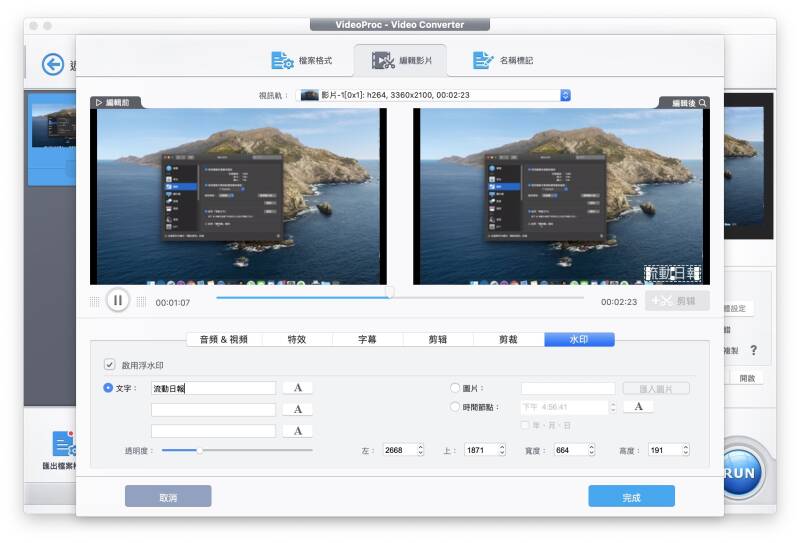Click the question mark help icon
Image resolution: width=800 pixels, height=543 pixels.
[x=754, y=350]
